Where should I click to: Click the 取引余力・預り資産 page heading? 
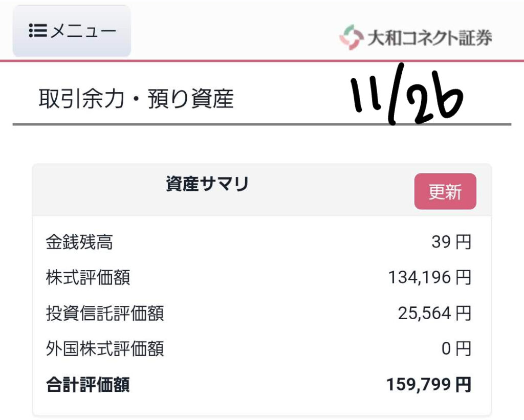(136, 99)
